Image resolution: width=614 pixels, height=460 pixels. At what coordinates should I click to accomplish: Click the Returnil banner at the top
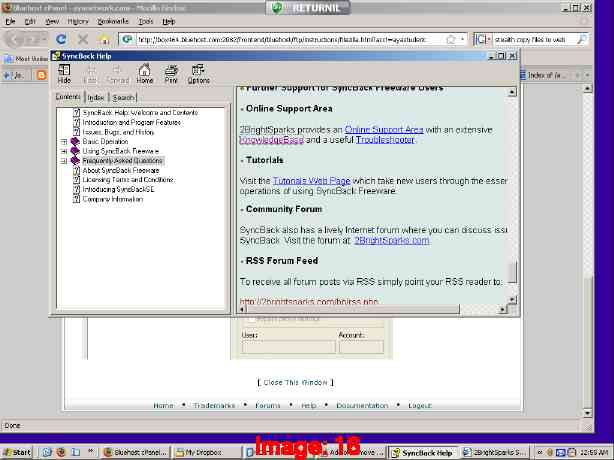pyautogui.click(x=308, y=7)
